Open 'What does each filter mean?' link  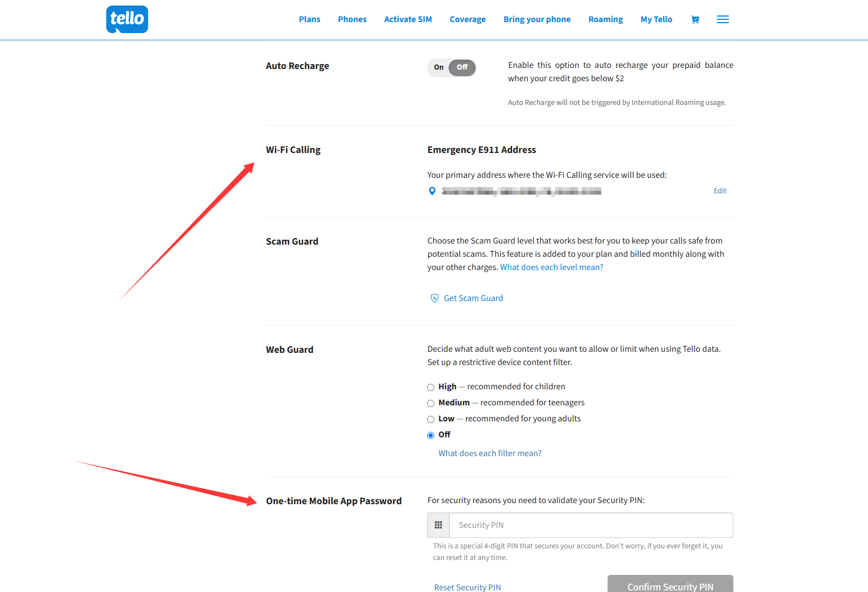489,453
